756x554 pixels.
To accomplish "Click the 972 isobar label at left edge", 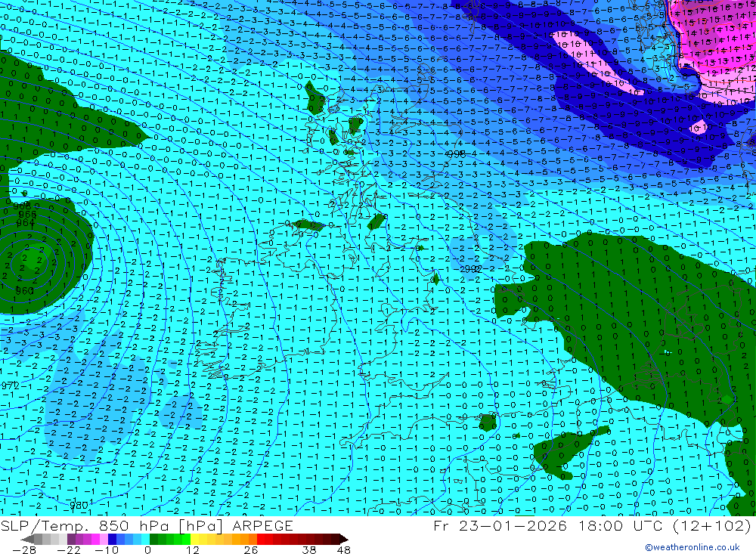I will pyautogui.click(x=10, y=385).
